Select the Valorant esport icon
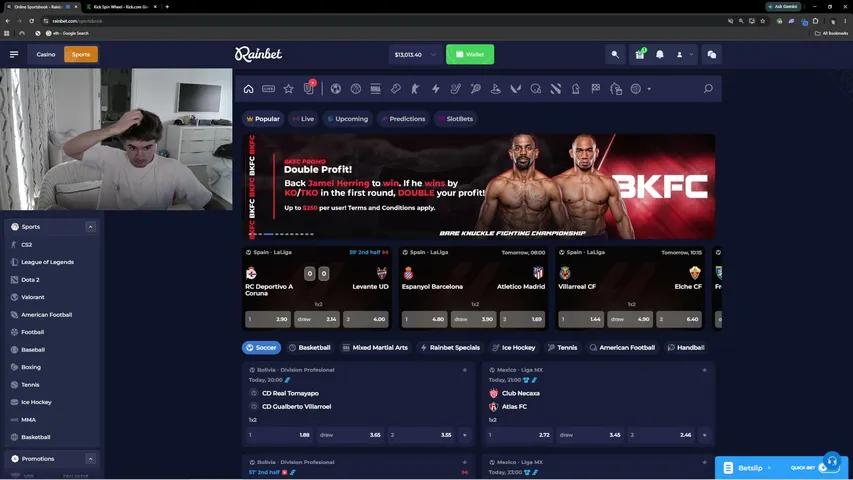The width and height of the screenshot is (853, 480). [516, 89]
